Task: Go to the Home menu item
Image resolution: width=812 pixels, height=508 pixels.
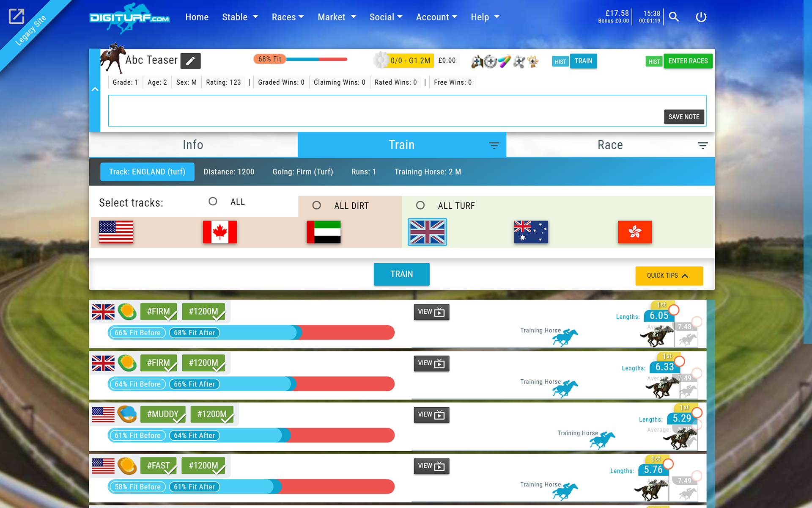Action: (197, 17)
